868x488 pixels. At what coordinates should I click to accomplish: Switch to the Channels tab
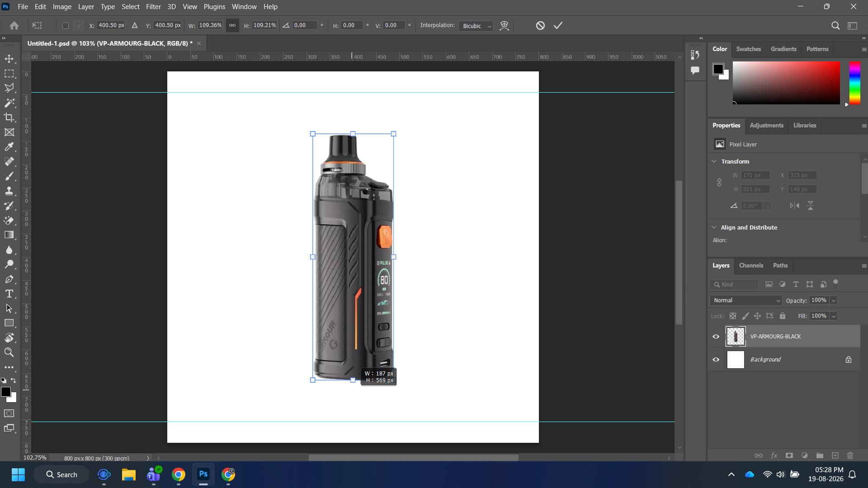(x=751, y=266)
